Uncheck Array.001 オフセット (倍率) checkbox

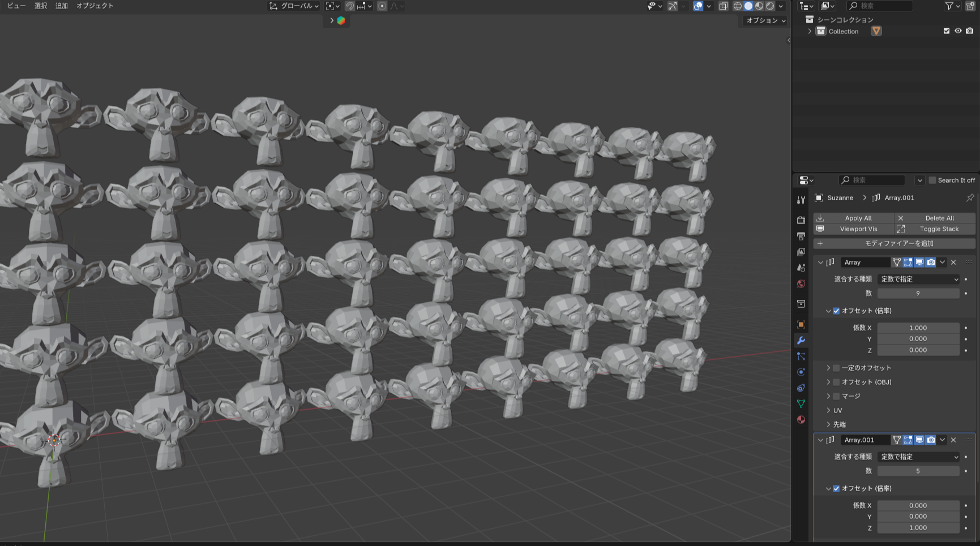pyautogui.click(x=836, y=488)
